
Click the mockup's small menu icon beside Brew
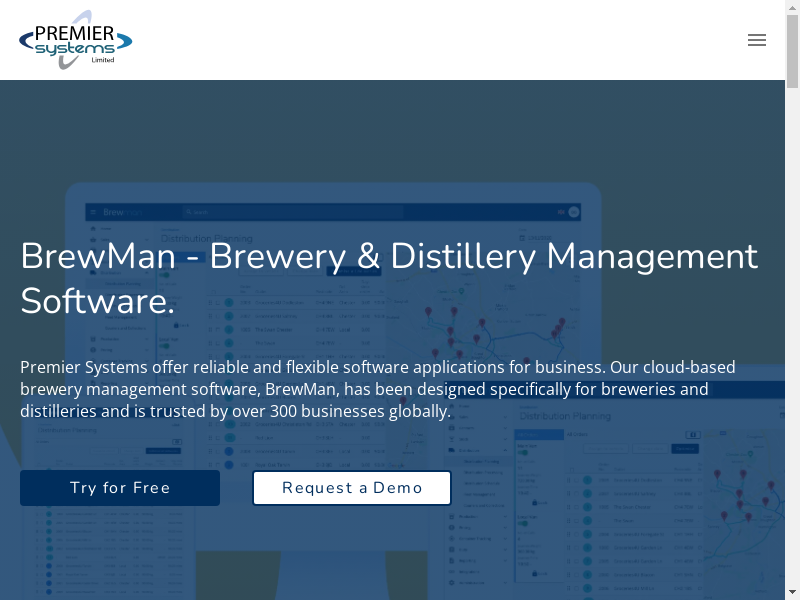coord(92,212)
